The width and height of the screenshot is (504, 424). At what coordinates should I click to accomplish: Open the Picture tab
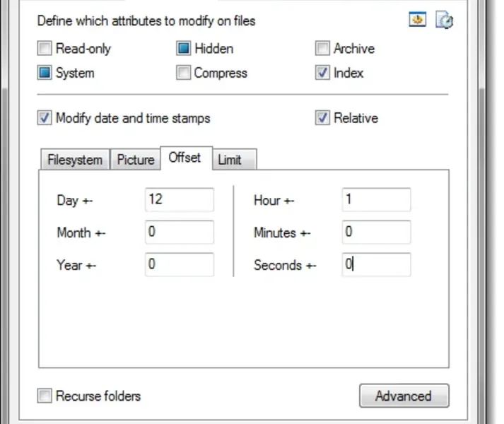[x=136, y=160]
